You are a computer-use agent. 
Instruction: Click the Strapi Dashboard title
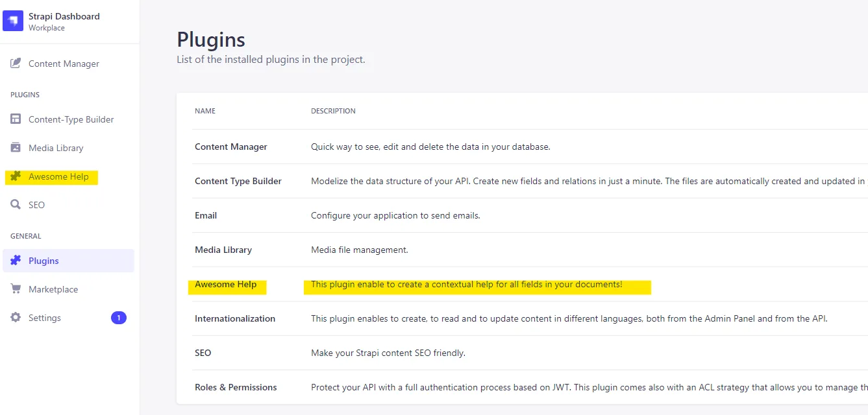[64, 16]
